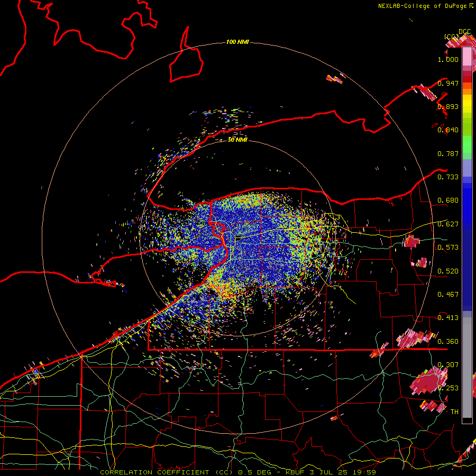The image size is (476, 476).
Task: Click the 0.947 legend value
Action: click(448, 83)
